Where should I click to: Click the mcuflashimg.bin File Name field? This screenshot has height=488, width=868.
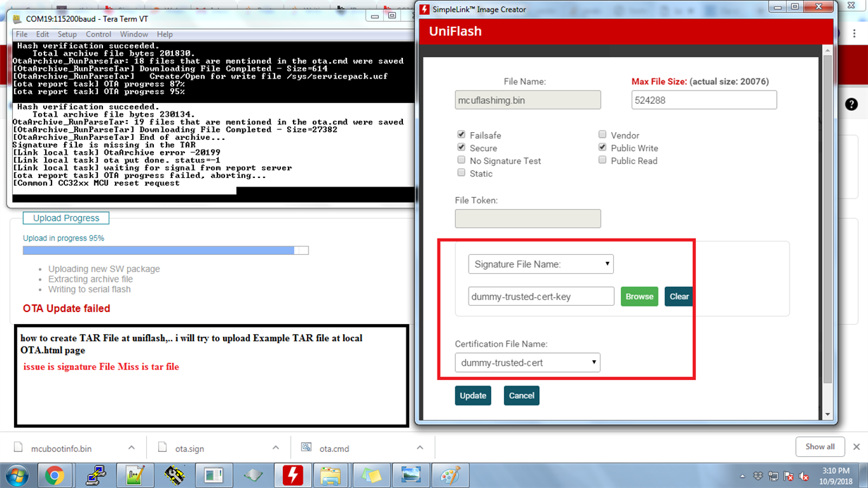528,100
